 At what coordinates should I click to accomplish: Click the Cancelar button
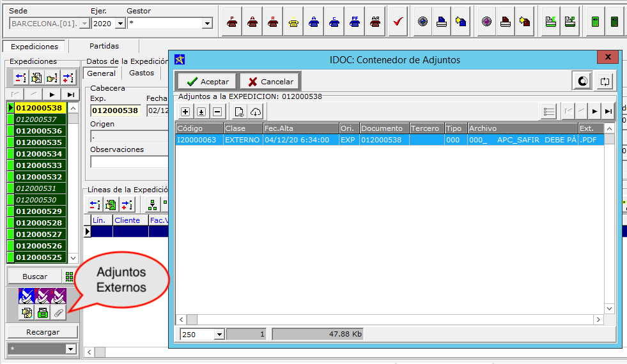(x=270, y=82)
